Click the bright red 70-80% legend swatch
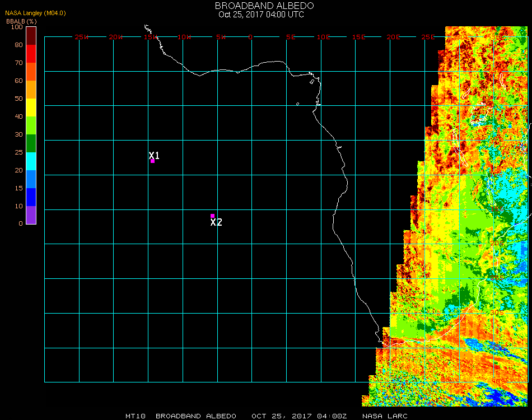This screenshot has width=532, height=420. [31, 53]
